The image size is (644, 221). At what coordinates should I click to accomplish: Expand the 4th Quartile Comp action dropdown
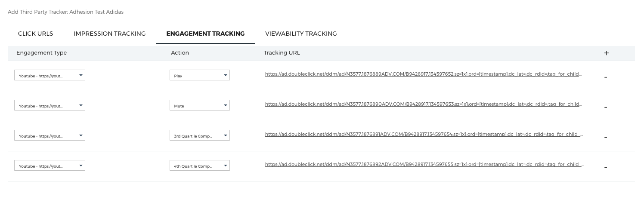(x=199, y=166)
